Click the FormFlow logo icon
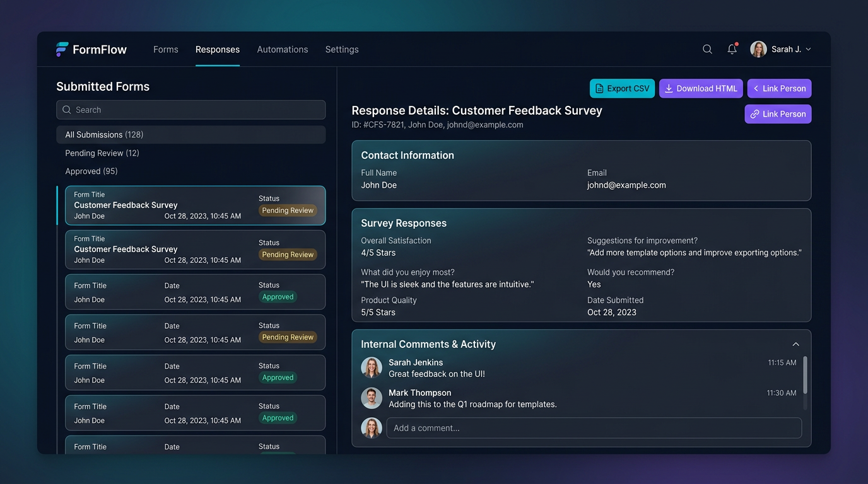The height and width of the screenshot is (484, 868). pyautogui.click(x=62, y=49)
